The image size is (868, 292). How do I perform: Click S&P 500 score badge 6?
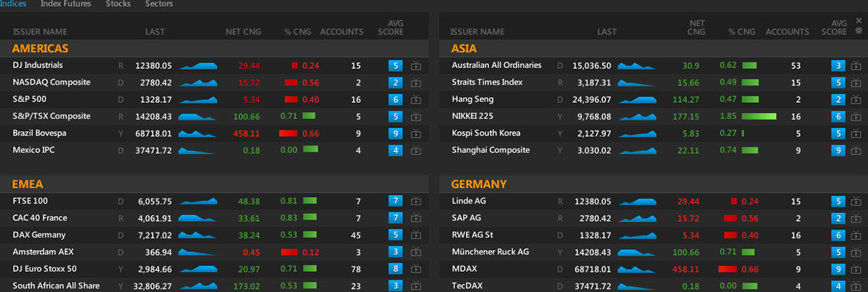coord(395,99)
